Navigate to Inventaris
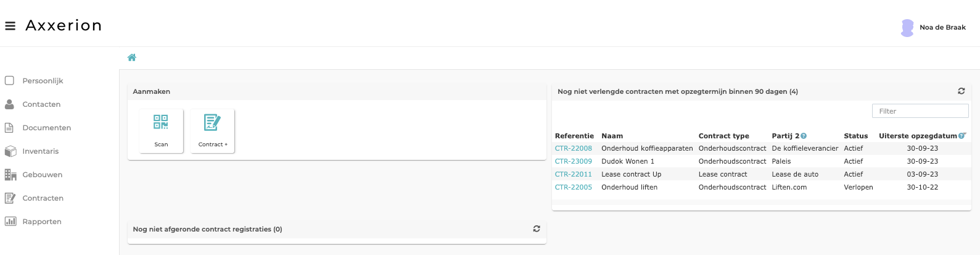The image size is (980, 255). pyautogui.click(x=41, y=151)
